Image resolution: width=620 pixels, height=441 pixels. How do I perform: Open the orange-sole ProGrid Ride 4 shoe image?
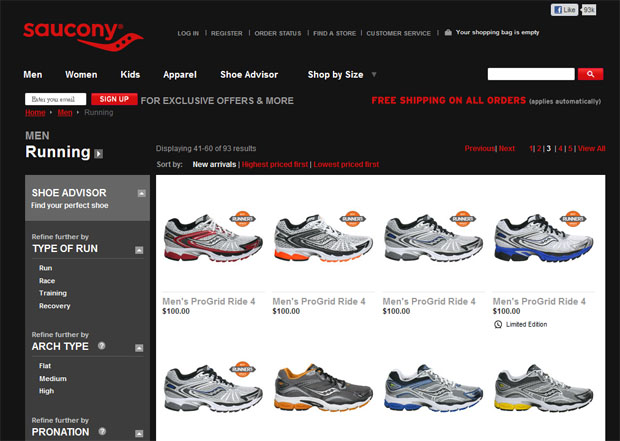pos(323,238)
